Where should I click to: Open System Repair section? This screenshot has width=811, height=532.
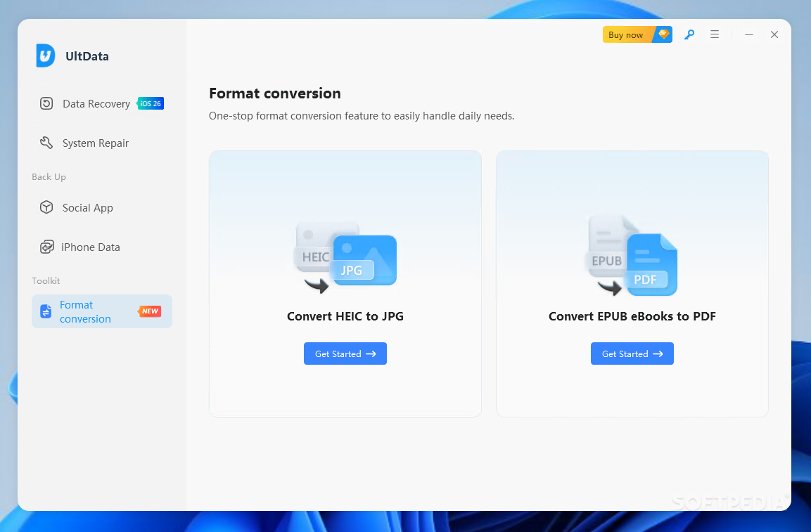coord(102,143)
